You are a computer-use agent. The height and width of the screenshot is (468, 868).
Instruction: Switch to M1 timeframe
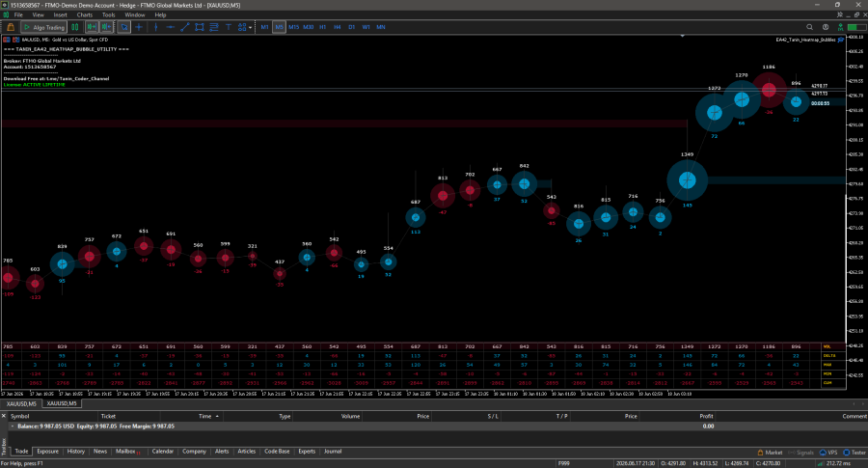(264, 27)
